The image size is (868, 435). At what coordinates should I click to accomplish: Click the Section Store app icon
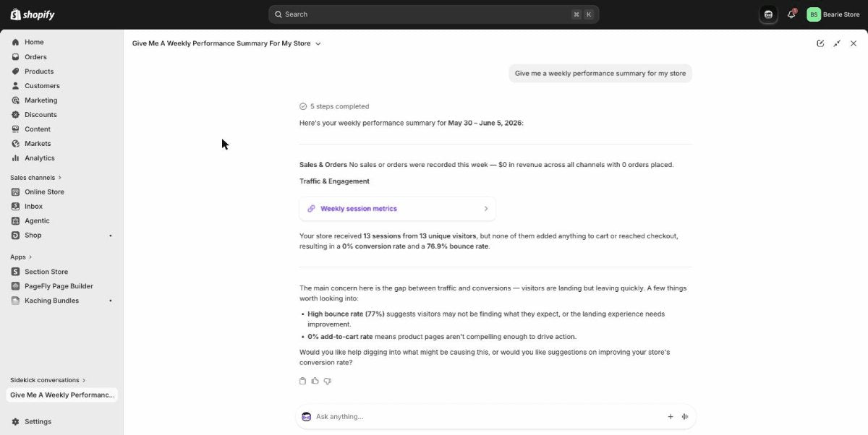click(x=15, y=272)
